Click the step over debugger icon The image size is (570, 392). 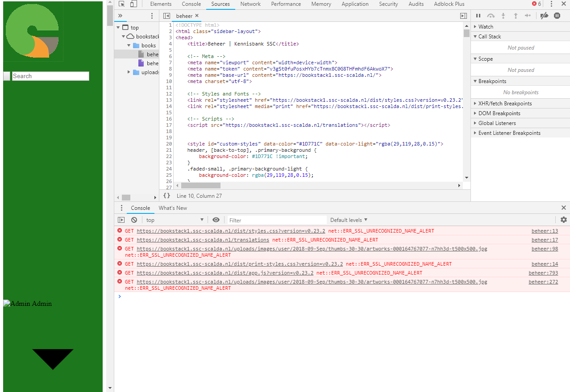[x=491, y=16]
